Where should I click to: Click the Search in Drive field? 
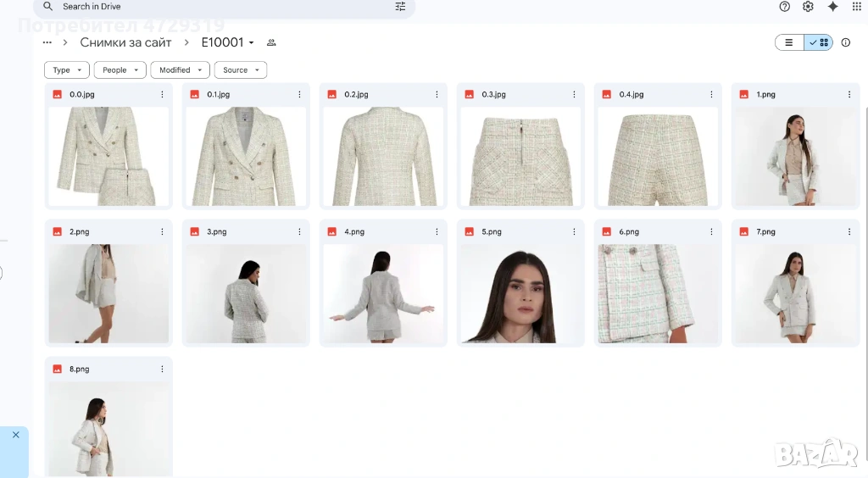[x=212, y=7]
